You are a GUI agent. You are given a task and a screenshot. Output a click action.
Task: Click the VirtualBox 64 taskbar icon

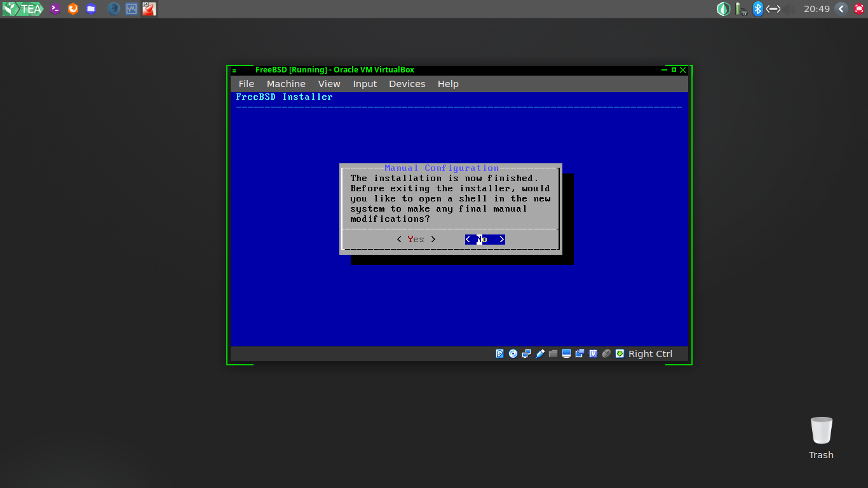point(149,9)
